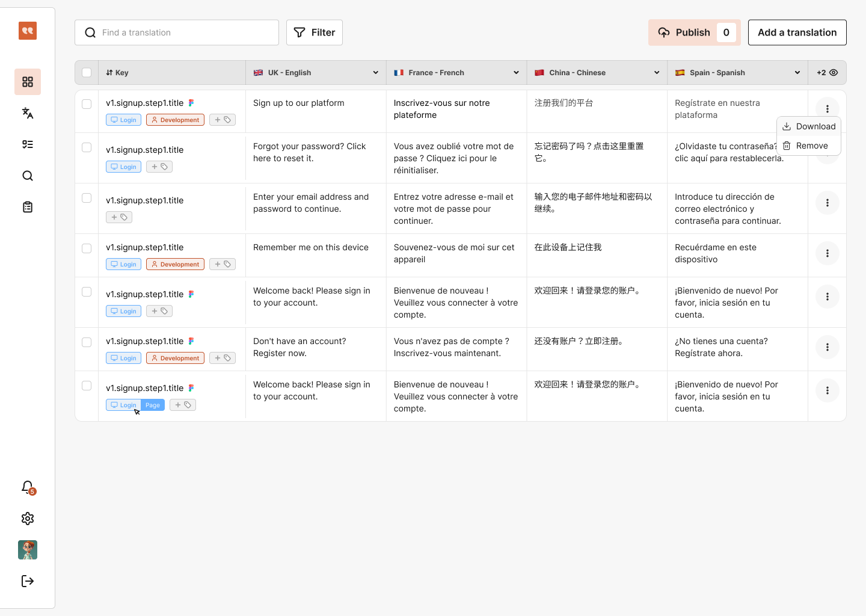866x616 pixels.
Task: Add a tag on 'Remember me on this device' row
Action: [223, 264]
